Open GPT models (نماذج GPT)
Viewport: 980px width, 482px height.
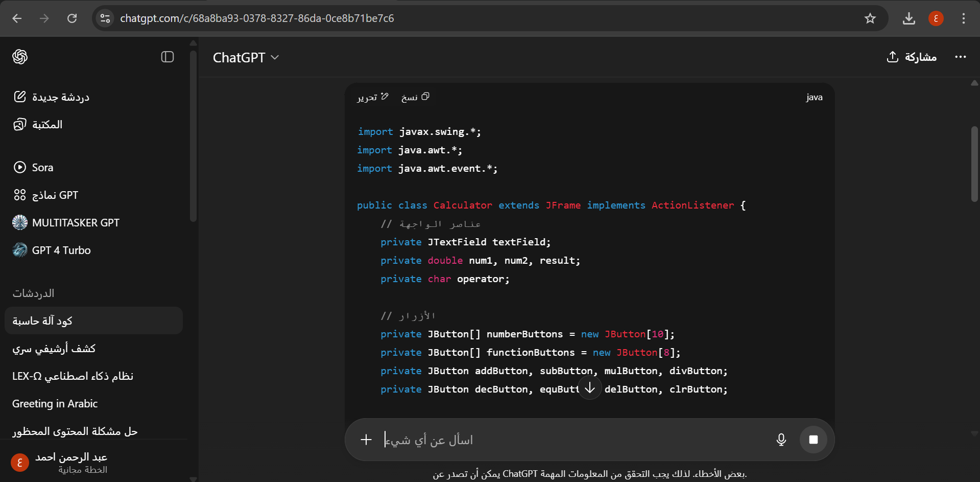click(46, 195)
